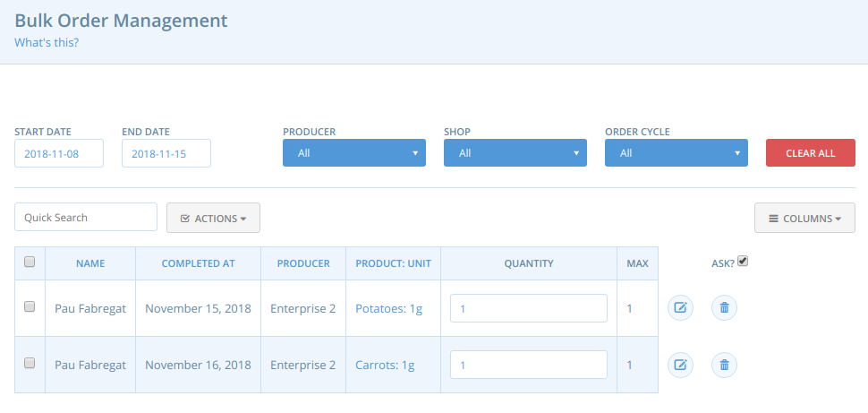
Task: Click the Start Date field showing 2018-11-08
Action: 59,153
